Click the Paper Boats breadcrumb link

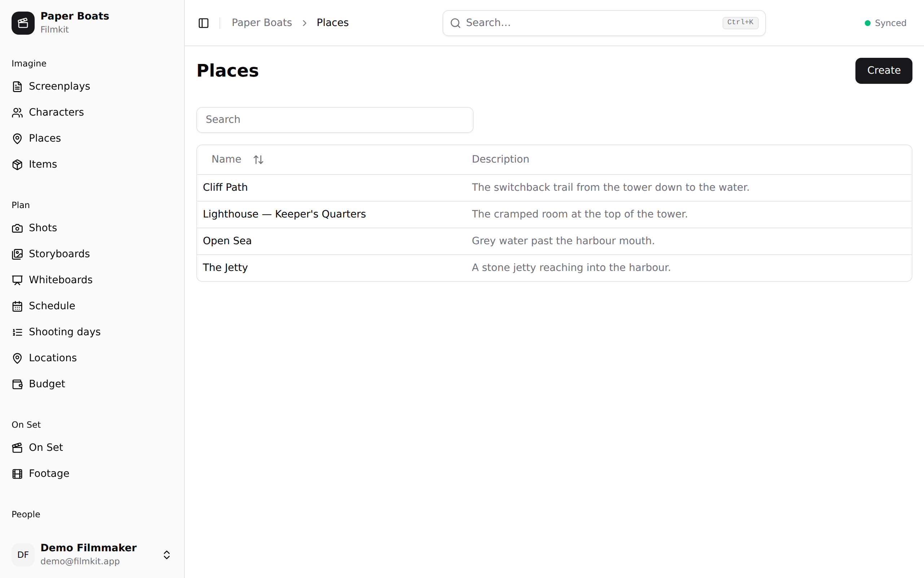262,23
